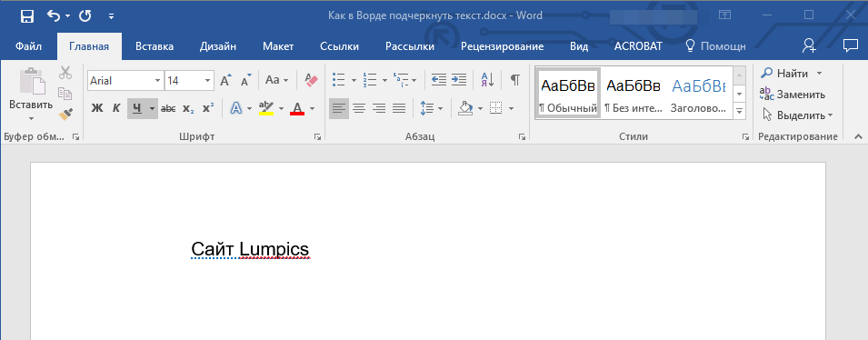
Task: Open the font size 14 dropdown
Action: [207, 81]
